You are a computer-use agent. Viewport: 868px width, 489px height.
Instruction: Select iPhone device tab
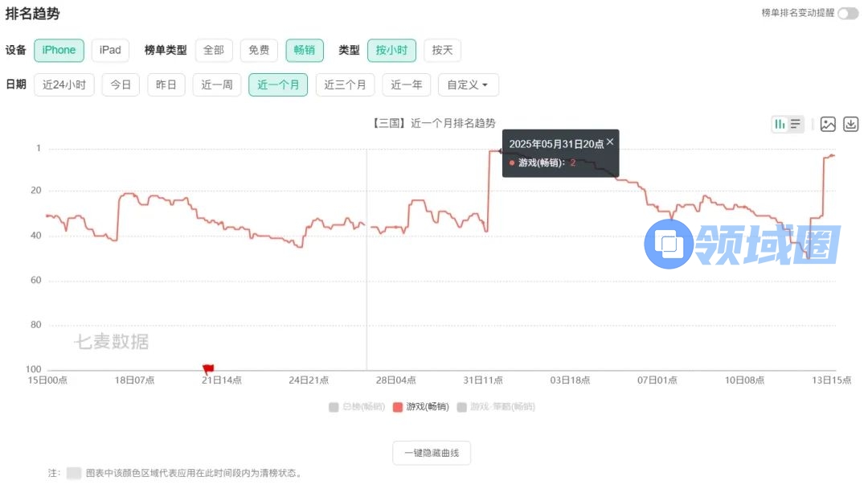[59, 50]
